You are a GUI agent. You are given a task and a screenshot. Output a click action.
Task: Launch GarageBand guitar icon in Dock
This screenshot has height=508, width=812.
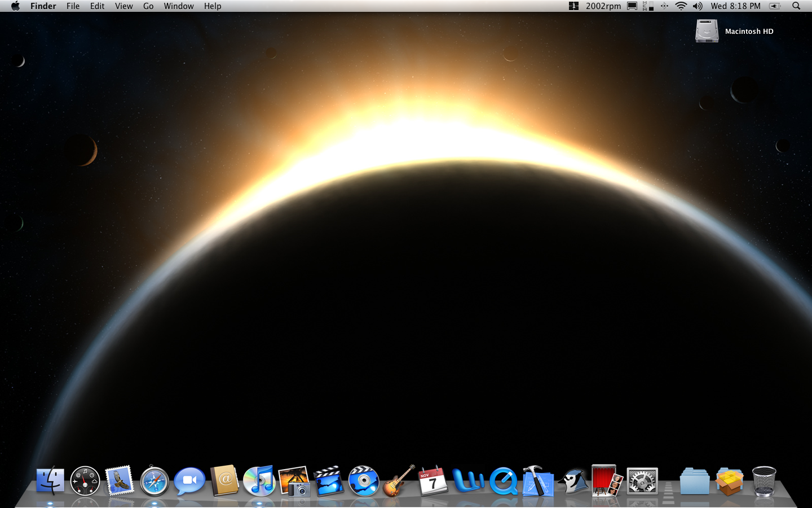coord(399,481)
